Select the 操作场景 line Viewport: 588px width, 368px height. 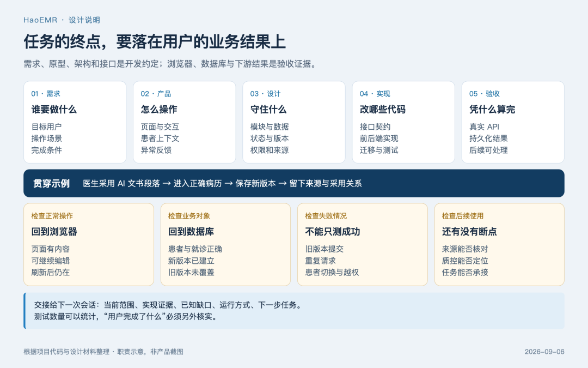[x=46, y=138]
